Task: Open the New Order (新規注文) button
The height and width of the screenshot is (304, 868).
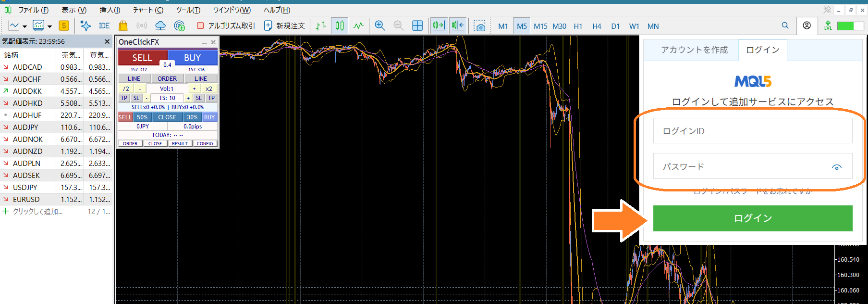Action: tap(284, 26)
